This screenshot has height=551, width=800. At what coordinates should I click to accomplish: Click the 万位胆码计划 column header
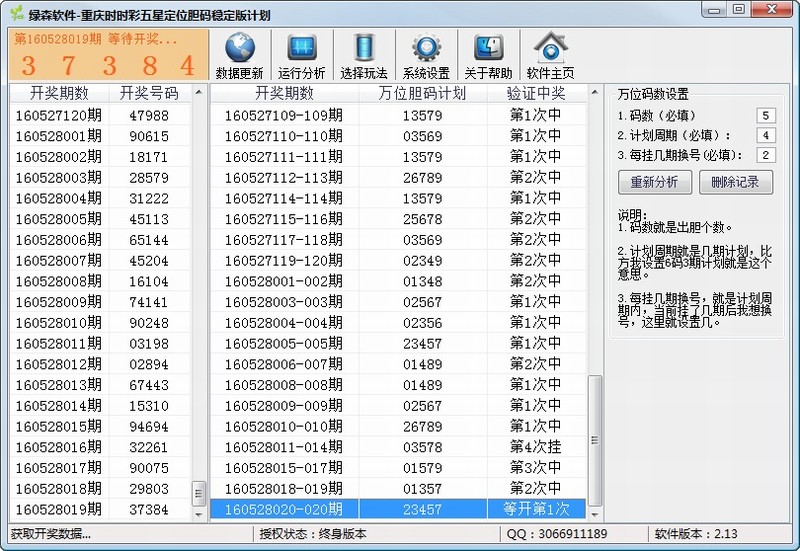422,94
